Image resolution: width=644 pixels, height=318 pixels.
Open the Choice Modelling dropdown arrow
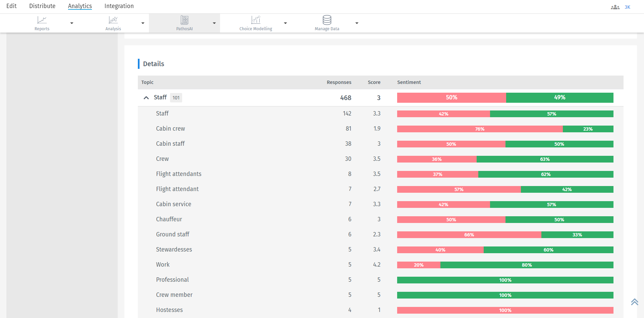click(x=285, y=23)
